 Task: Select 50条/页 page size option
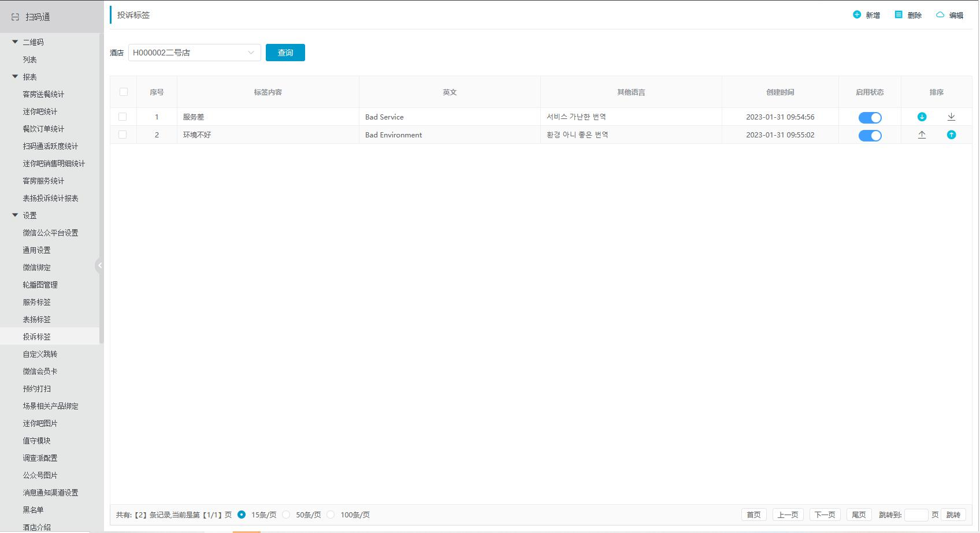(287, 515)
